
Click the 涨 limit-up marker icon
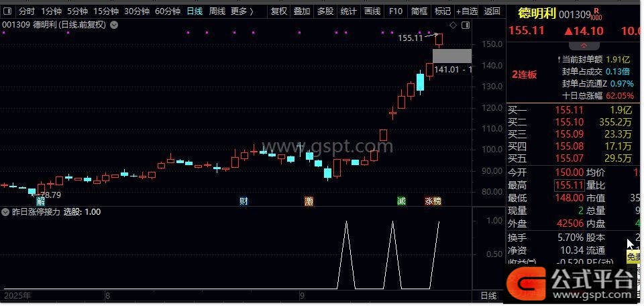[x=429, y=201]
